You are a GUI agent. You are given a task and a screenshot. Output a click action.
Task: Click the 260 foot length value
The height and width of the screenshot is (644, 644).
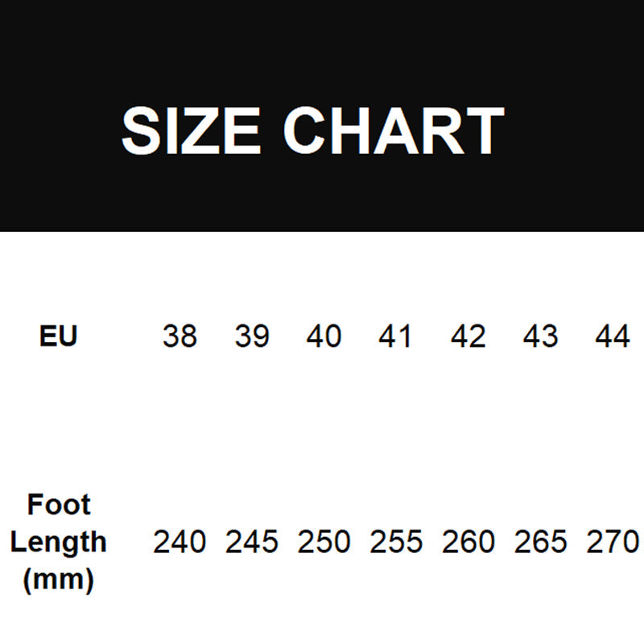coord(469,542)
